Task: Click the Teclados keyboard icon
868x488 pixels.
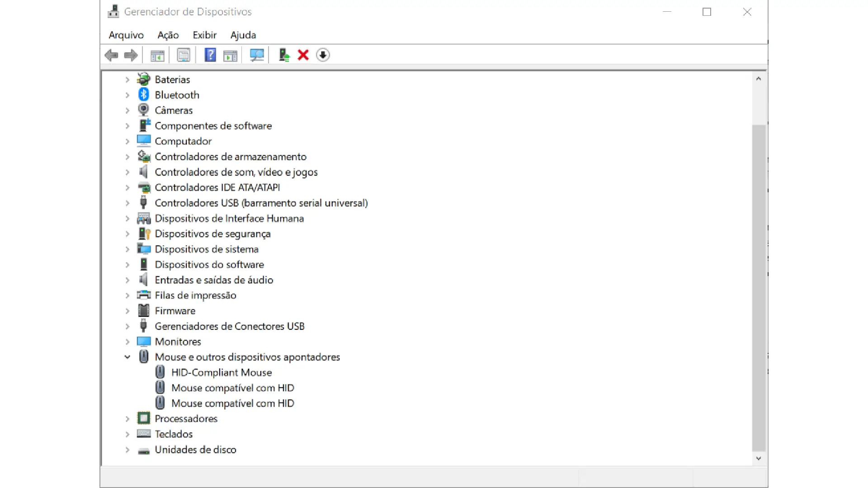Action: coord(144,434)
